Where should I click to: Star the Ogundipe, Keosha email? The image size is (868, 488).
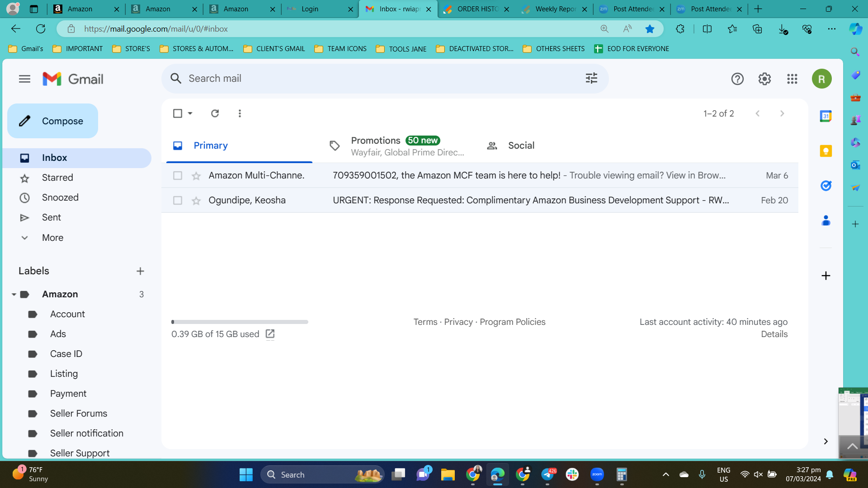pyautogui.click(x=196, y=200)
